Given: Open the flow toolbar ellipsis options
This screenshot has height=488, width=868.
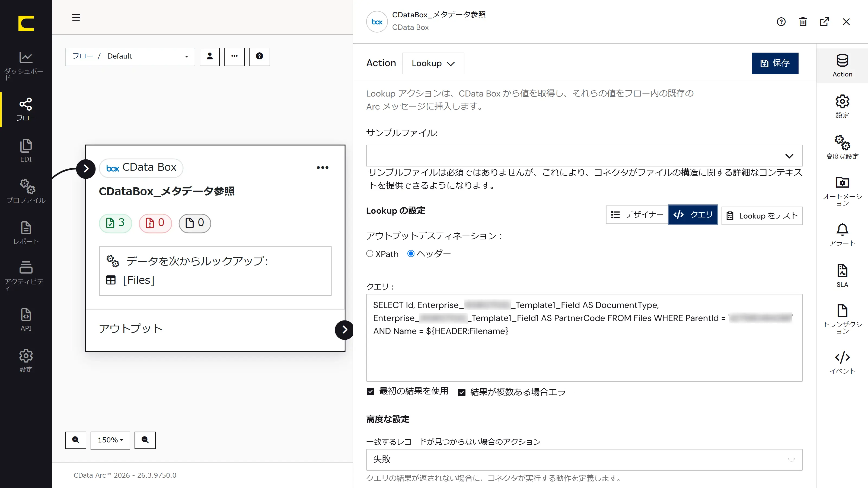Looking at the screenshot, I should coord(234,57).
